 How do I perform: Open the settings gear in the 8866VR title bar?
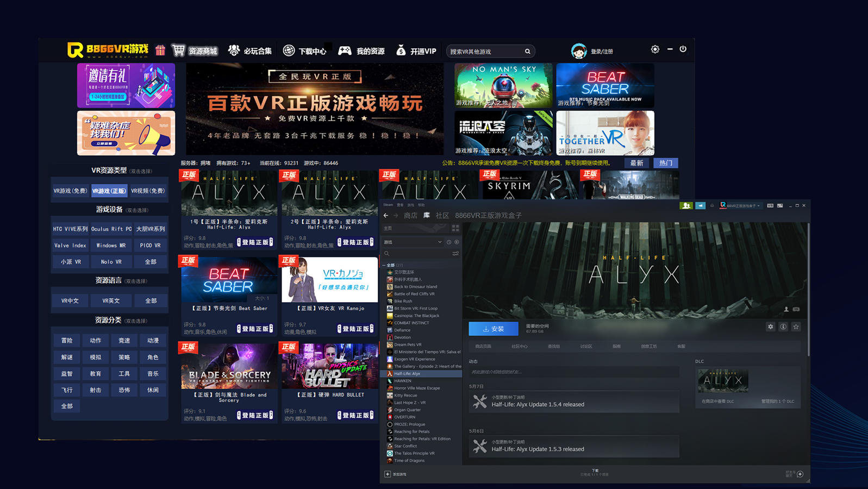pyautogui.click(x=655, y=49)
